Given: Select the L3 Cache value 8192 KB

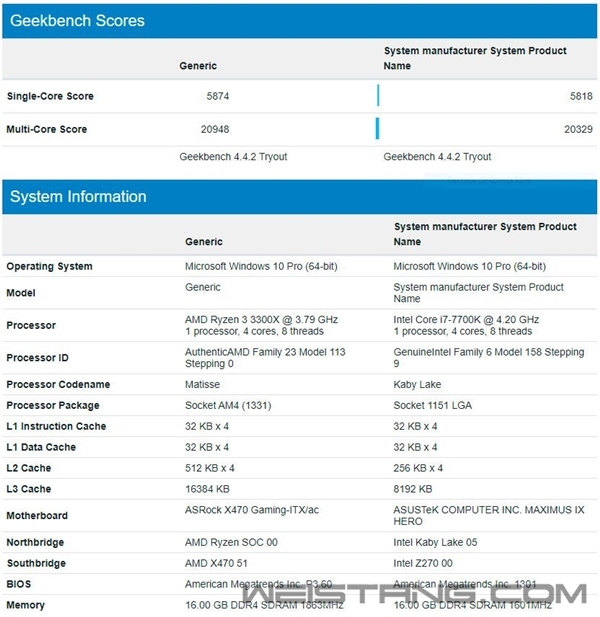Looking at the screenshot, I should coord(413,489).
